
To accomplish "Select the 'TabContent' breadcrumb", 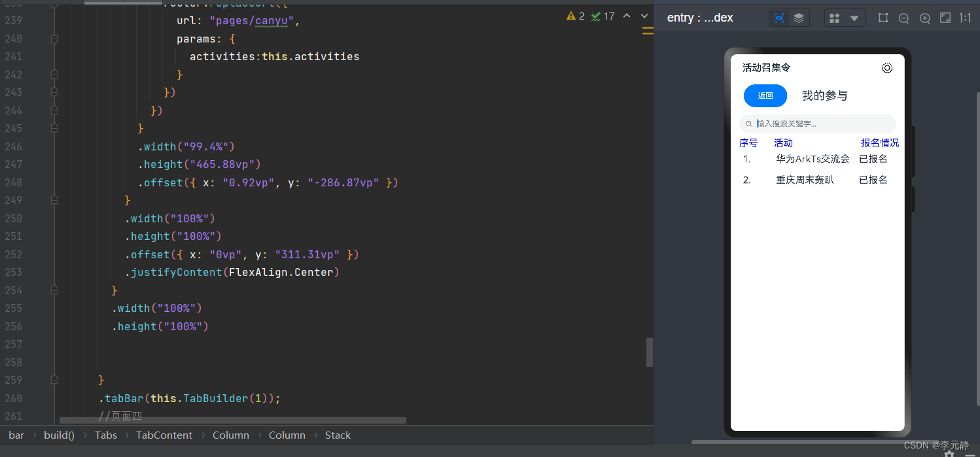I will point(164,435).
